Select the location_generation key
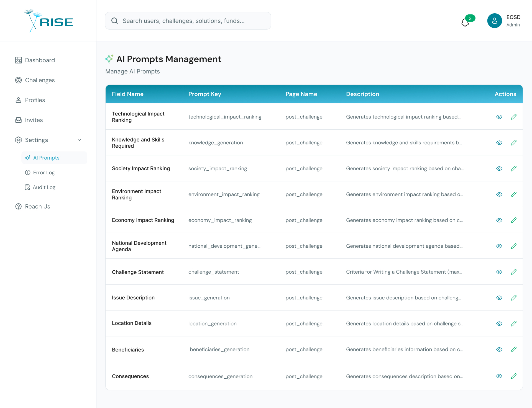This screenshot has width=532, height=408. pyautogui.click(x=213, y=324)
